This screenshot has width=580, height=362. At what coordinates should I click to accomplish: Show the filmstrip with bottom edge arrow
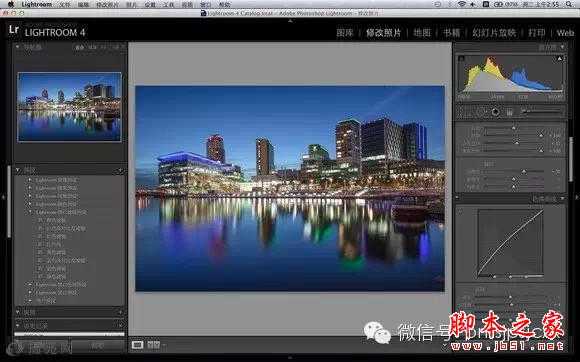(x=290, y=358)
